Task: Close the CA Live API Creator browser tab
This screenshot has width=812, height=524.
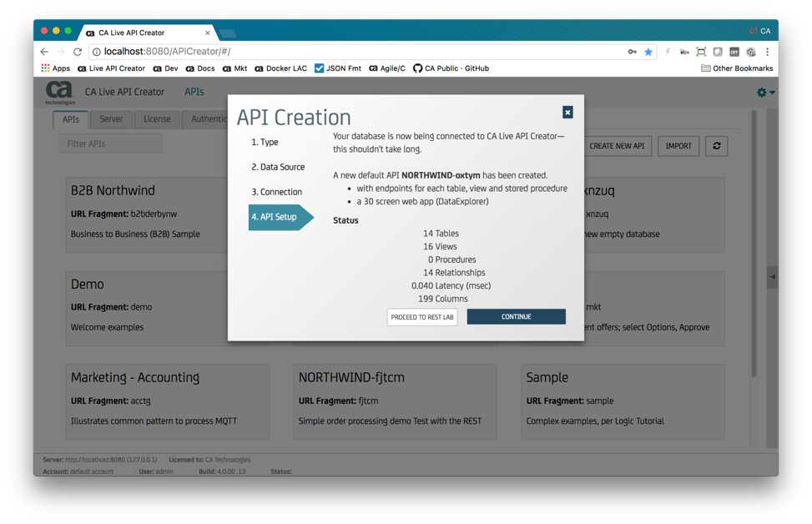Action: point(208,33)
